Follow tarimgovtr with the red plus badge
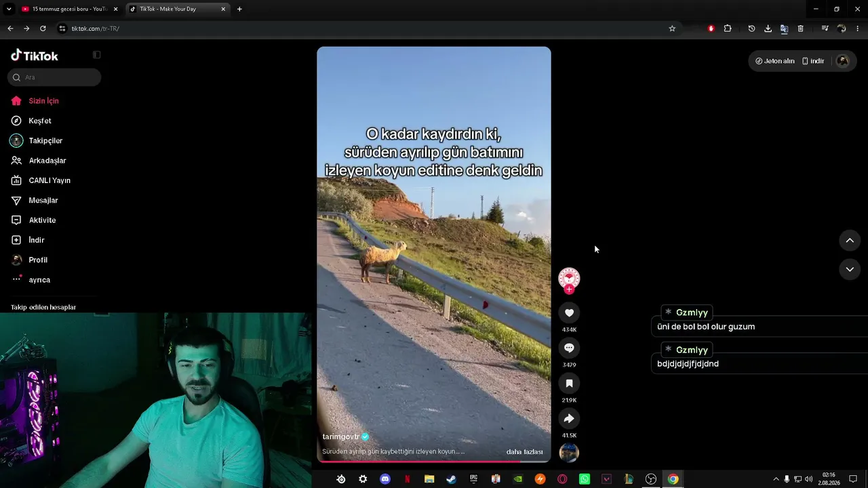The width and height of the screenshot is (868, 488). [569, 289]
